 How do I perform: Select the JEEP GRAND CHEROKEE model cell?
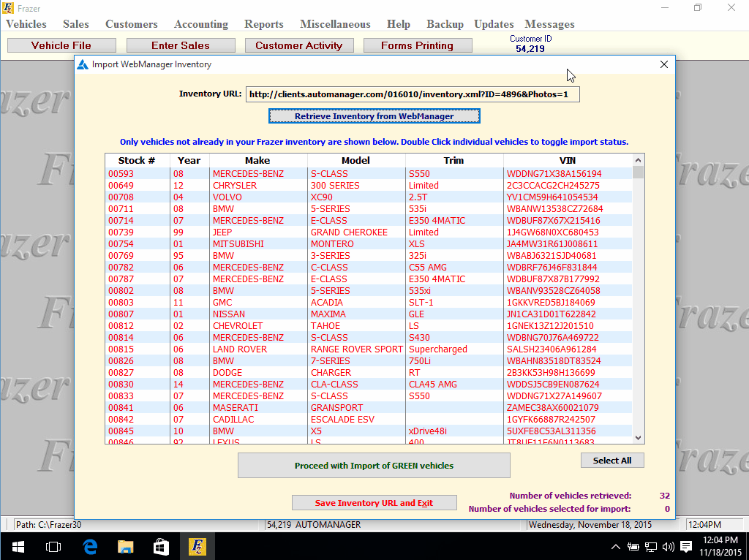pos(356,232)
